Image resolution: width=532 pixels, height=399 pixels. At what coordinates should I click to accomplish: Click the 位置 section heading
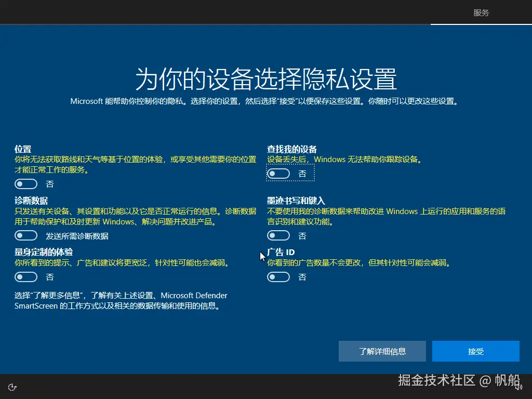(21, 149)
